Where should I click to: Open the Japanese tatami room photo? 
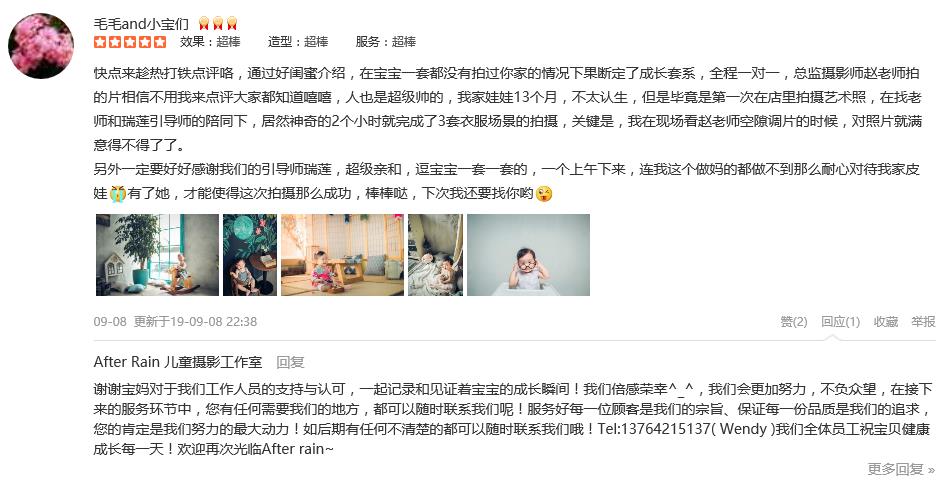coord(342,255)
